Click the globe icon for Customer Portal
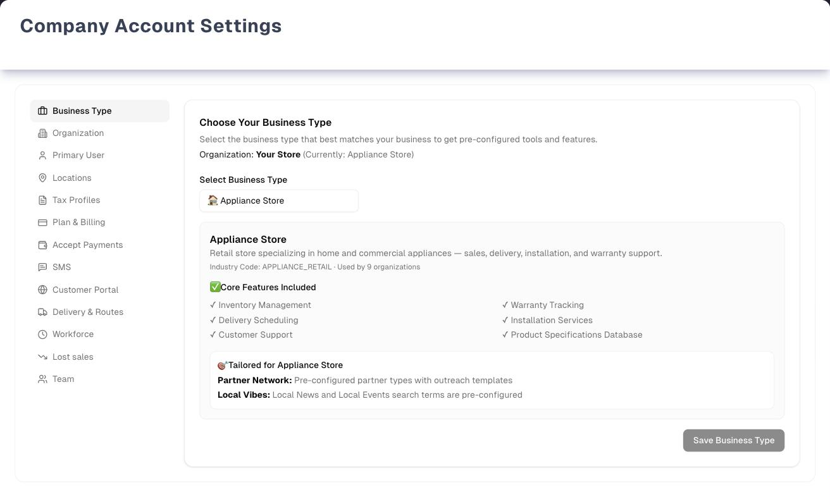 coord(42,290)
